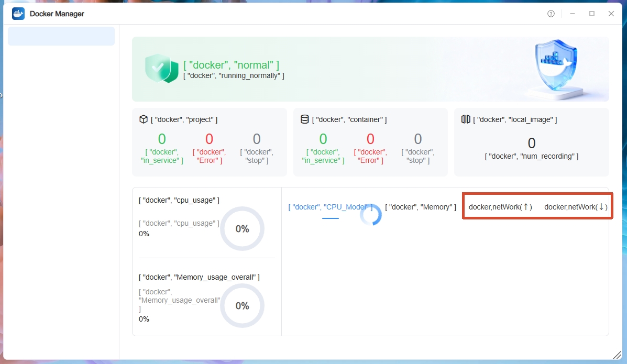Screen dimensions: 627x364
Task: Click the black cpu_usage section heading
Action: (x=179, y=200)
